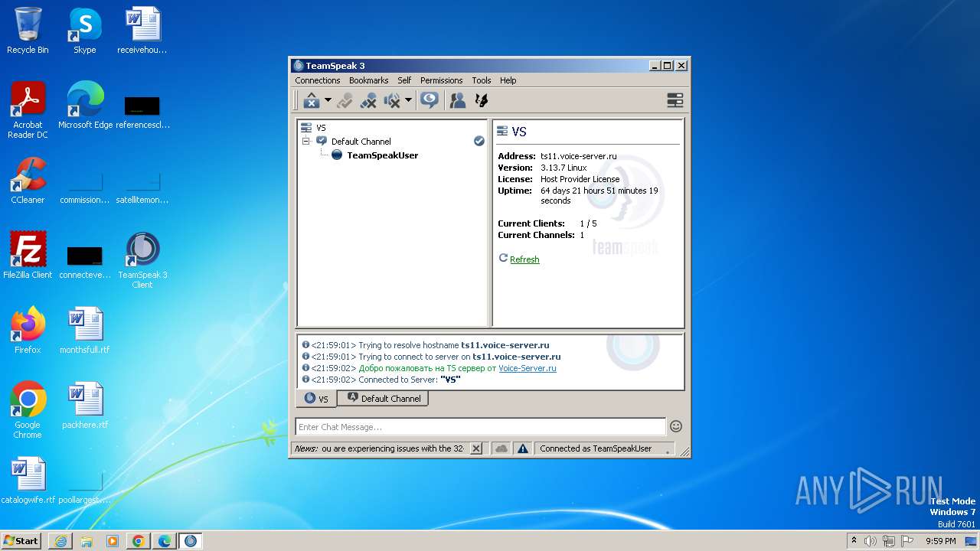
Task: Open Skype desktop shortcut
Action: [x=84, y=31]
